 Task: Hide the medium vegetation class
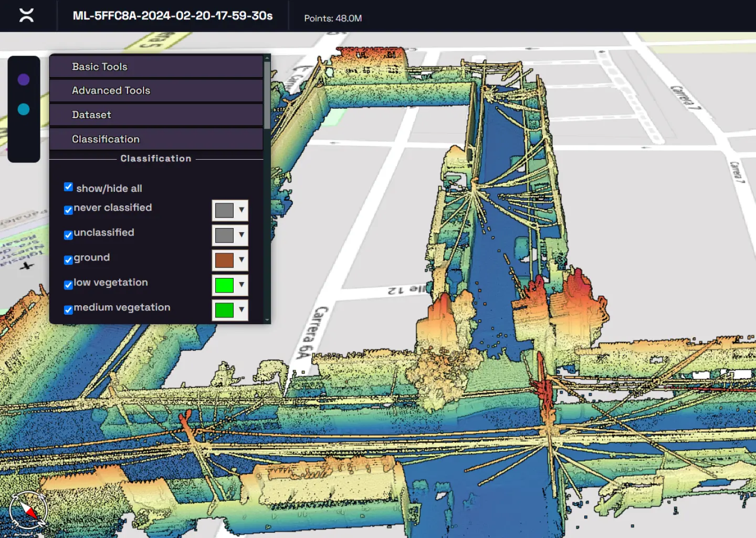pos(68,310)
